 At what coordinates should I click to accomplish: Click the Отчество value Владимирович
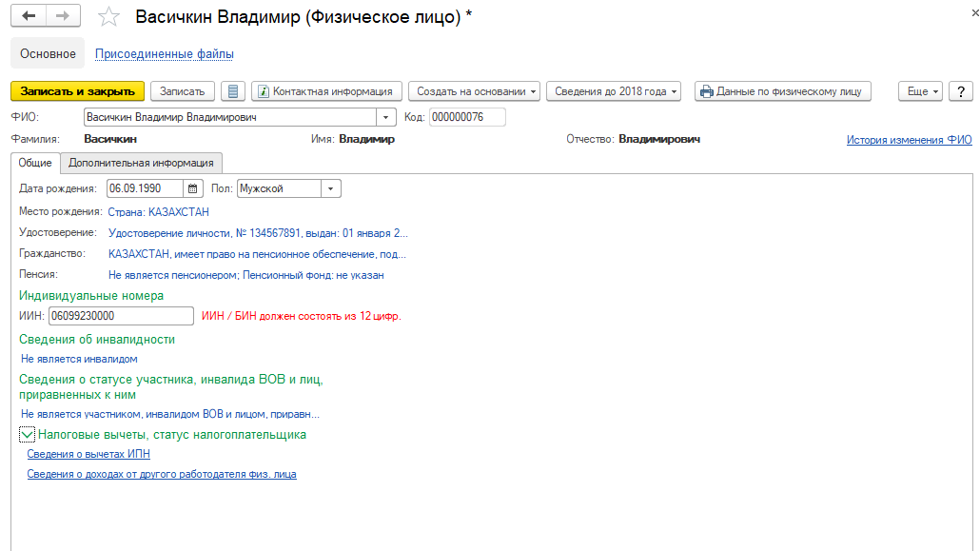click(x=659, y=140)
